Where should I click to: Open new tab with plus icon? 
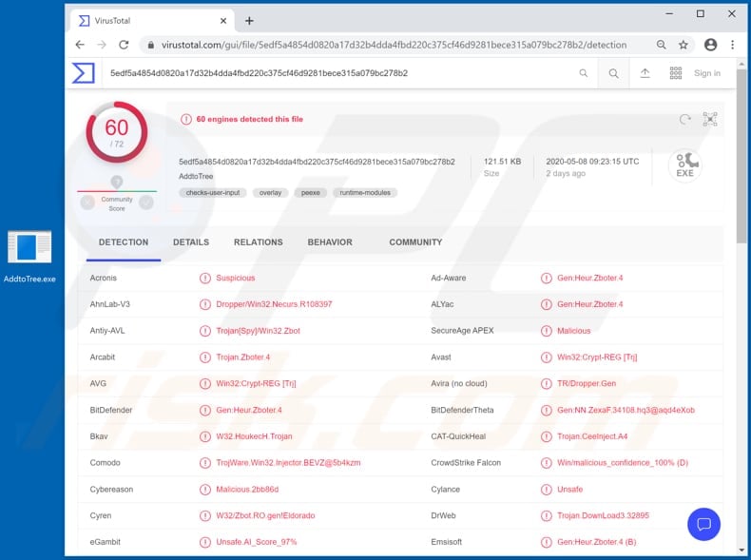[249, 21]
